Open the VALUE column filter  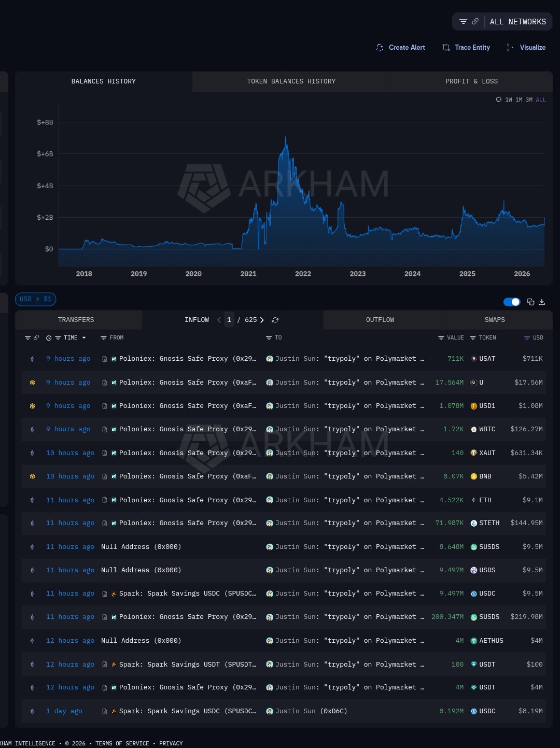click(441, 338)
